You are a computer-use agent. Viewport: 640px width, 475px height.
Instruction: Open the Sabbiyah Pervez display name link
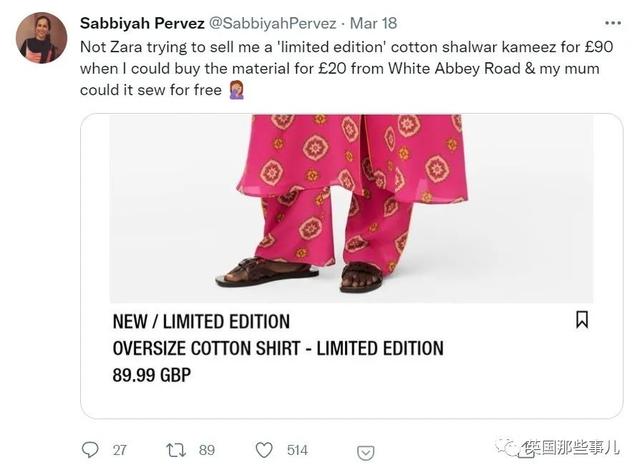click(x=142, y=23)
